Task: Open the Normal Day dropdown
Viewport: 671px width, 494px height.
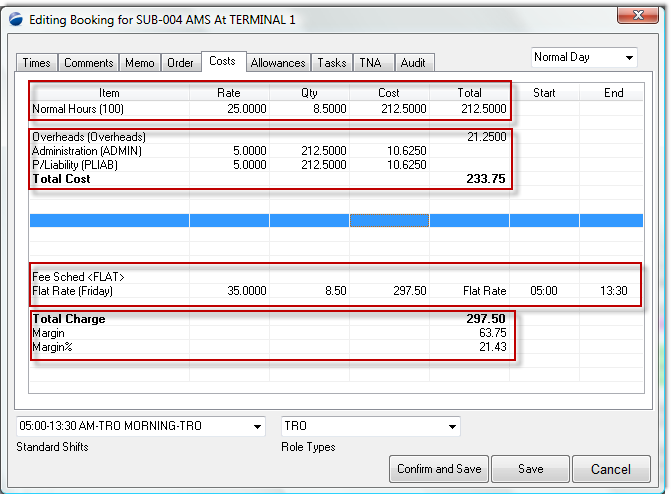Action: tap(585, 57)
